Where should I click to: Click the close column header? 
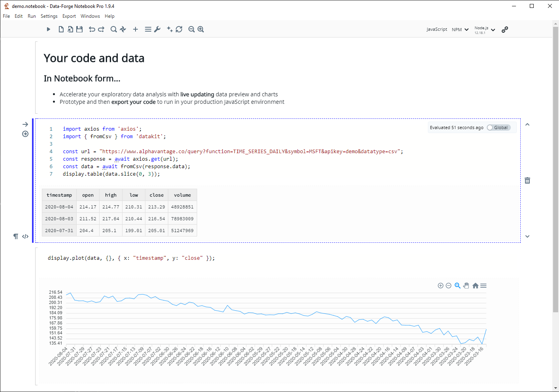(x=156, y=195)
